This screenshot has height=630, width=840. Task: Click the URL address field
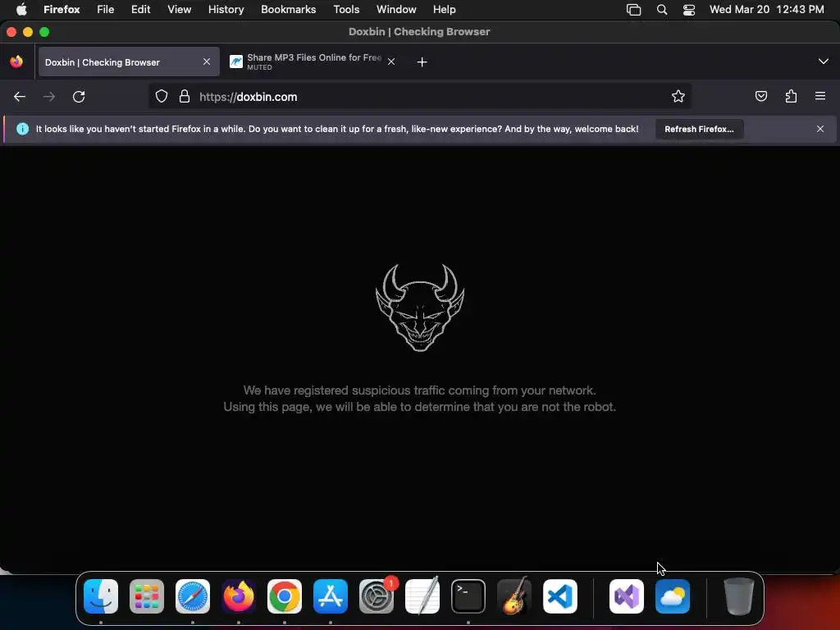pos(419,97)
